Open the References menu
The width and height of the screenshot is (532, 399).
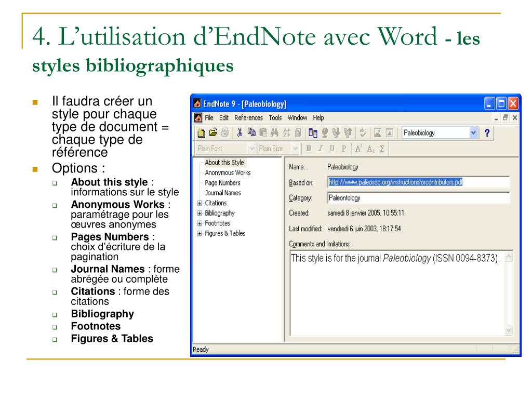[x=248, y=118]
